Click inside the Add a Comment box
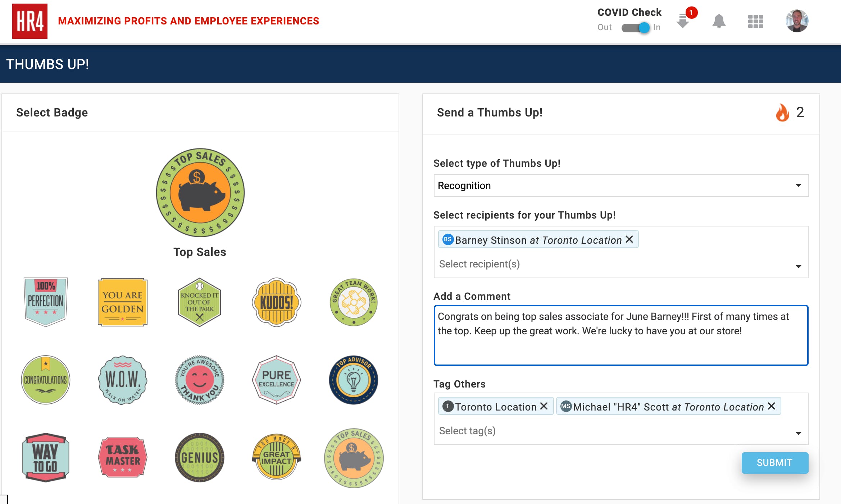The width and height of the screenshot is (841, 504). pos(621,335)
